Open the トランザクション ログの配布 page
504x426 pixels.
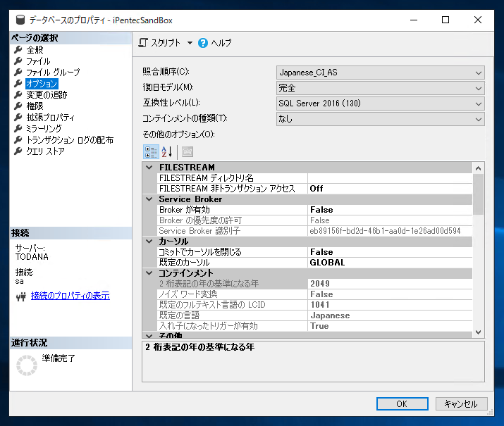[70, 139]
